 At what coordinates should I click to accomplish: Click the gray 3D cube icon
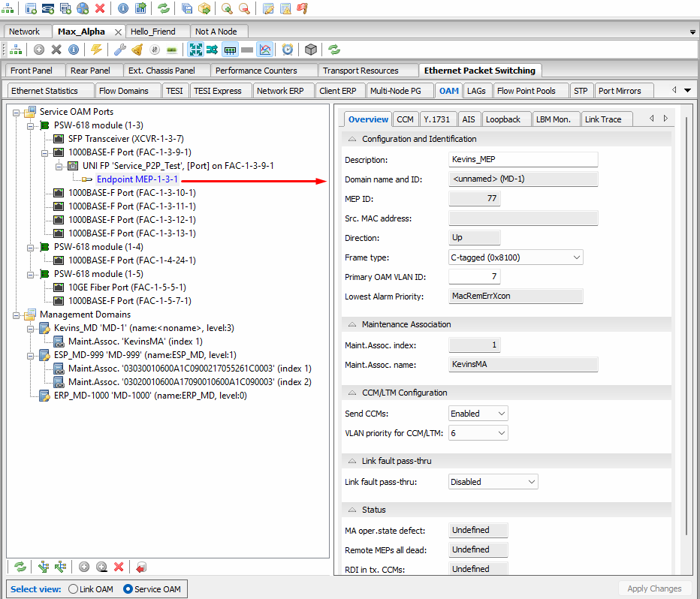coord(311,50)
